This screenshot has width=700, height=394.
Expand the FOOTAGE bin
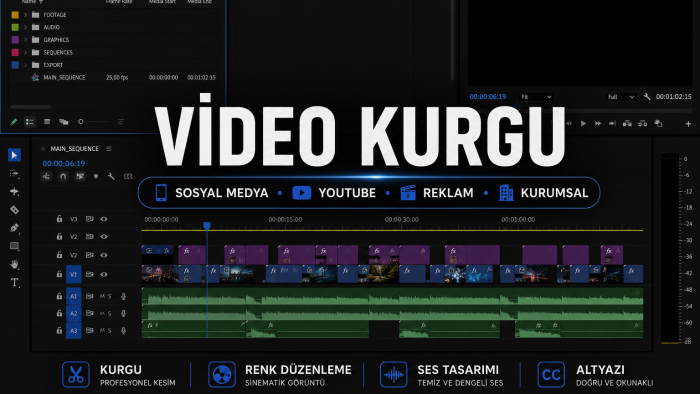point(25,15)
